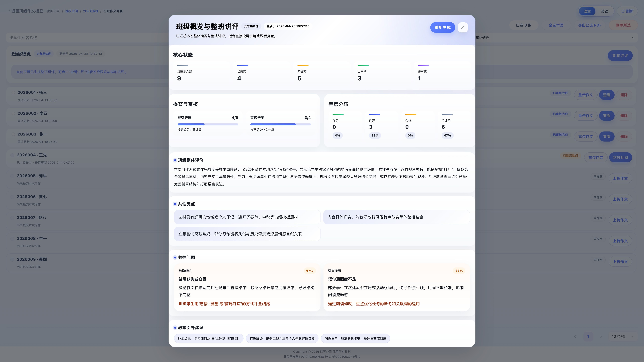
Task: Go to the next page arrow
Action: 601,336
